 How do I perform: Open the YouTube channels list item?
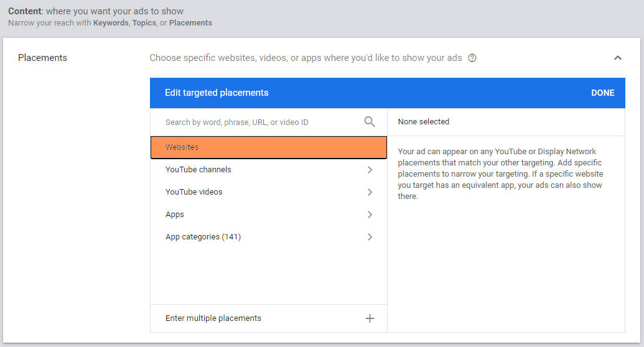click(x=269, y=170)
